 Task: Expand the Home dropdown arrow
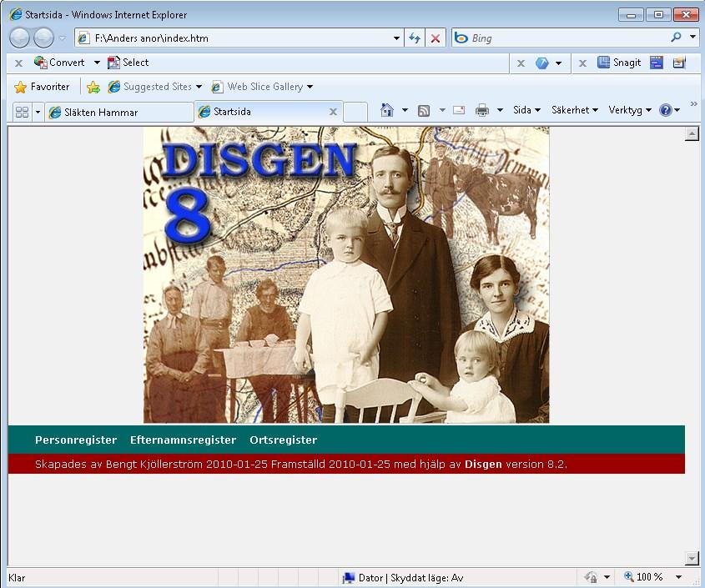405,110
